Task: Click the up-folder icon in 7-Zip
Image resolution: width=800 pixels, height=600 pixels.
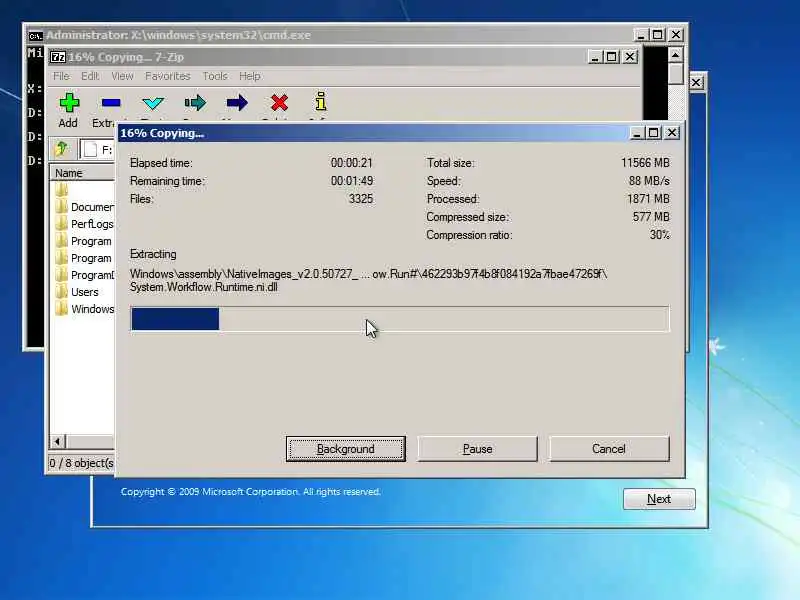Action: (62, 149)
